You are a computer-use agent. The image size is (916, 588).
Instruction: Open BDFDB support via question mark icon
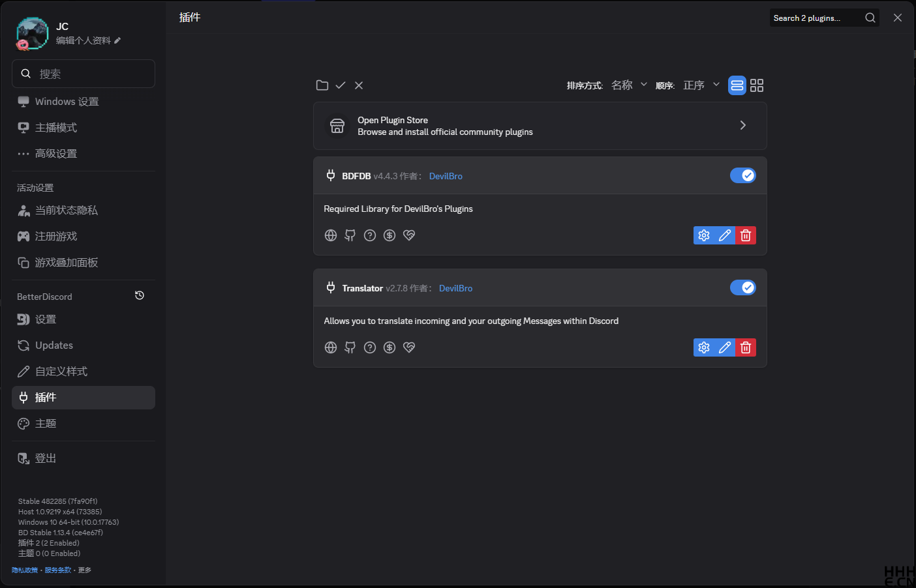(x=370, y=235)
